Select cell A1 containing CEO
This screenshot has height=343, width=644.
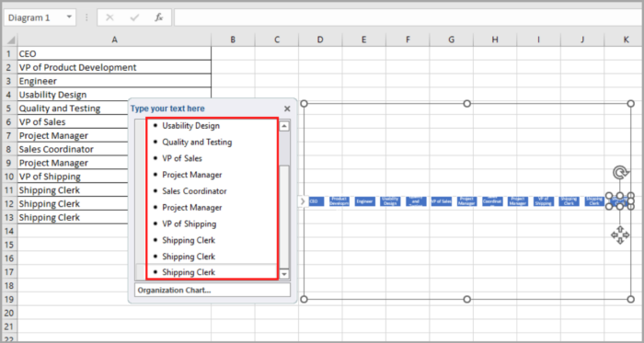click(x=114, y=53)
